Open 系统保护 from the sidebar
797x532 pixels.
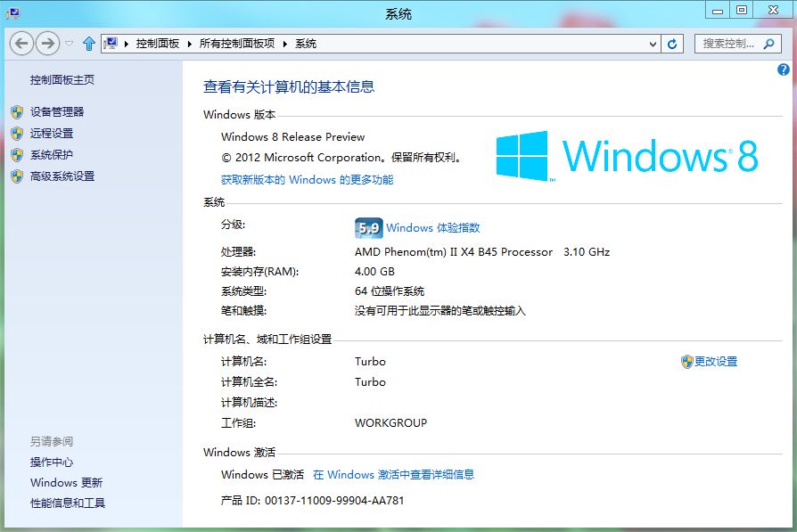coord(52,154)
